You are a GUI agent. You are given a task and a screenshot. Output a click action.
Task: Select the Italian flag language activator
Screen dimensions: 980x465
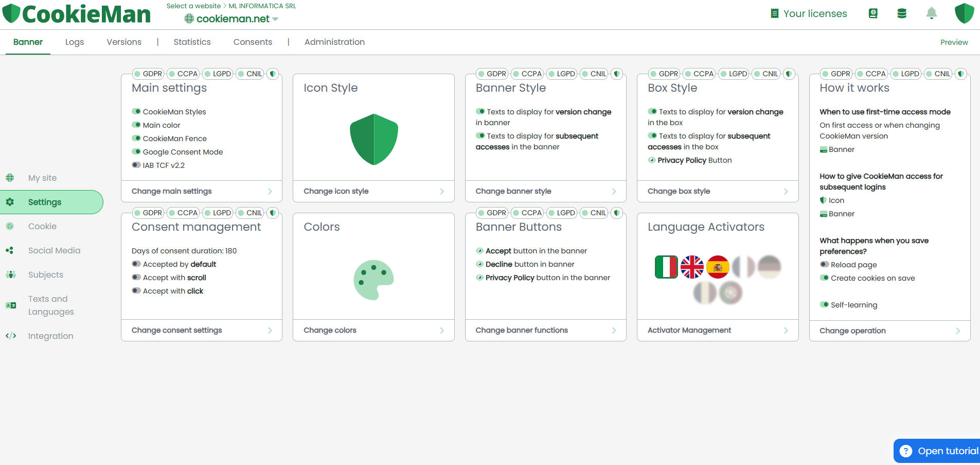click(666, 267)
